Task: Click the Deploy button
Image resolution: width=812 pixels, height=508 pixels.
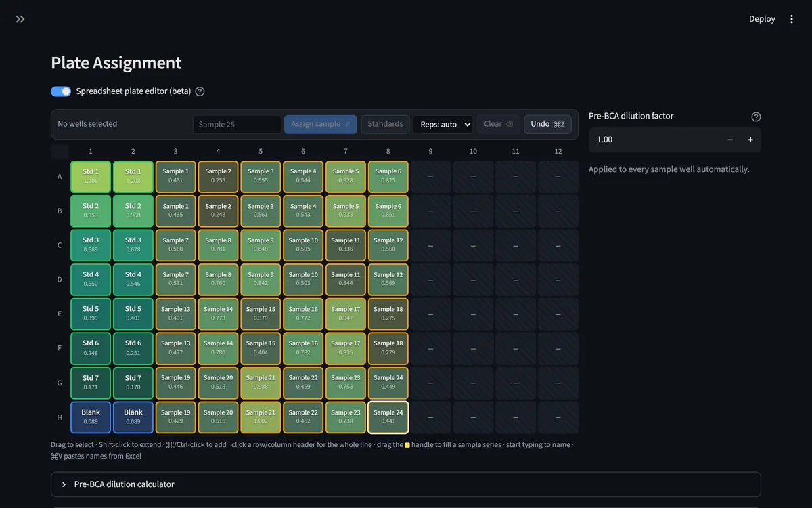Action: 762,19
